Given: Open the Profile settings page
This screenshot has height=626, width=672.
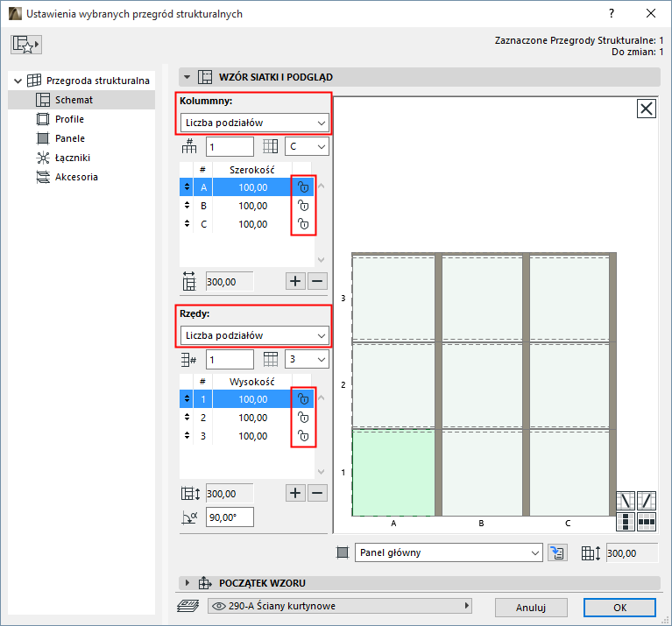Looking at the screenshot, I should (69, 119).
